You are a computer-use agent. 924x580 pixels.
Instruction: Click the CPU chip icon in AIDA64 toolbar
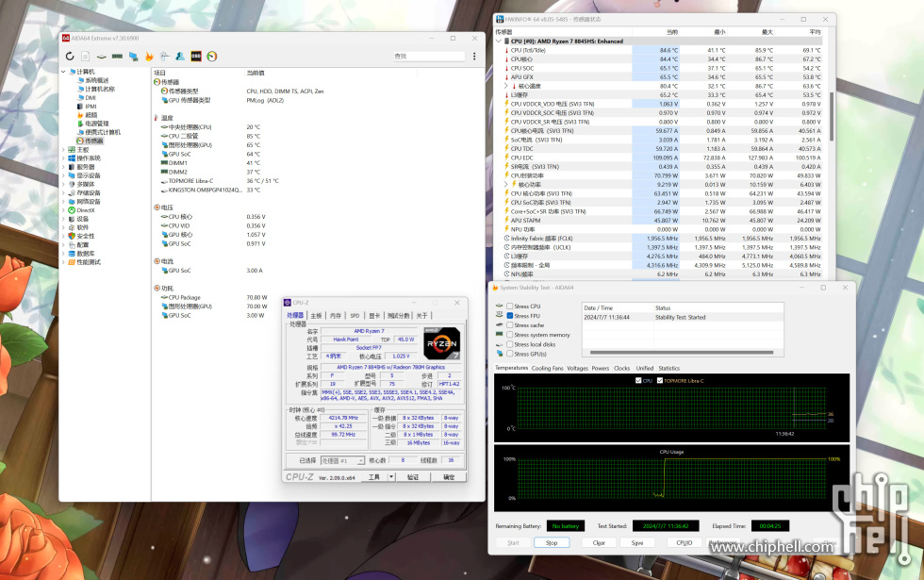point(102,57)
